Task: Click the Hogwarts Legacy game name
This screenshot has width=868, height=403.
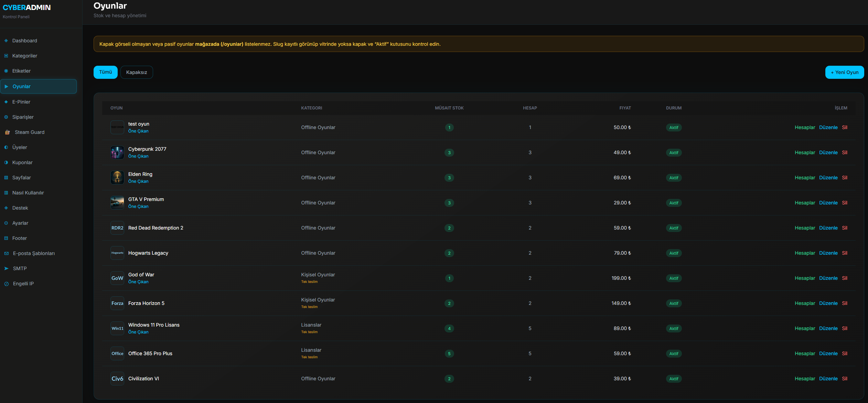Action: [148, 253]
